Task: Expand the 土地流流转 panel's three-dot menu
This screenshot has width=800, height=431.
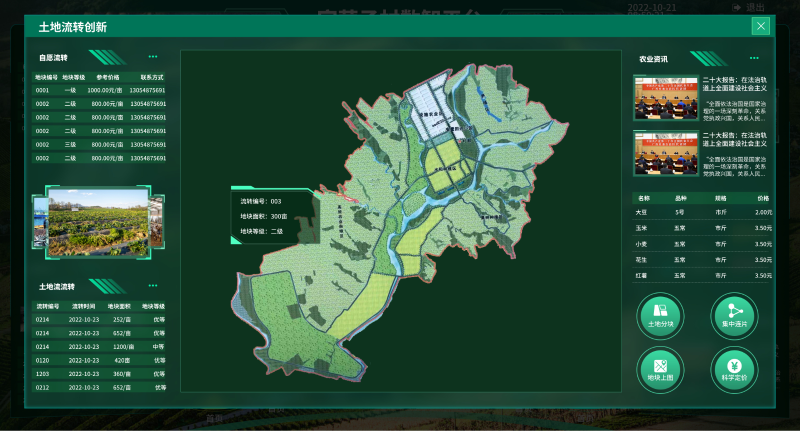Action: (152, 286)
